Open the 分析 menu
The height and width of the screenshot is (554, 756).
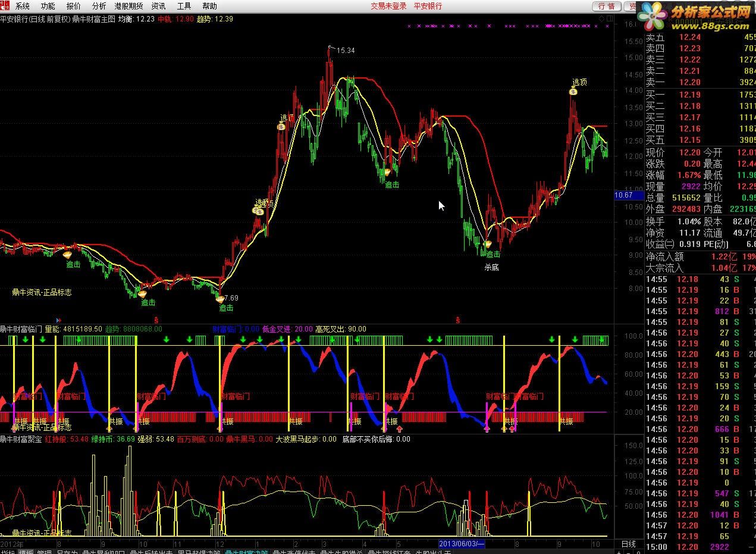(x=99, y=6)
